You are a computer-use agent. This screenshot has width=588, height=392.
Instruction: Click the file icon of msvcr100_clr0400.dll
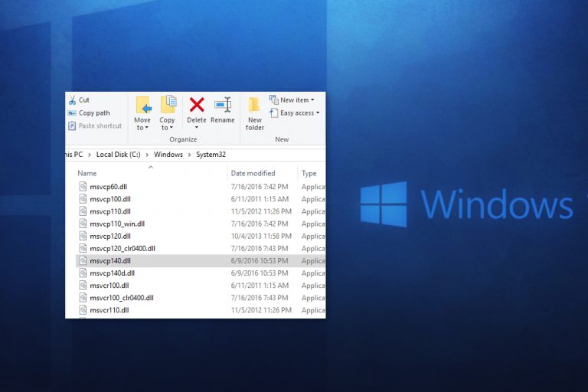(x=83, y=298)
